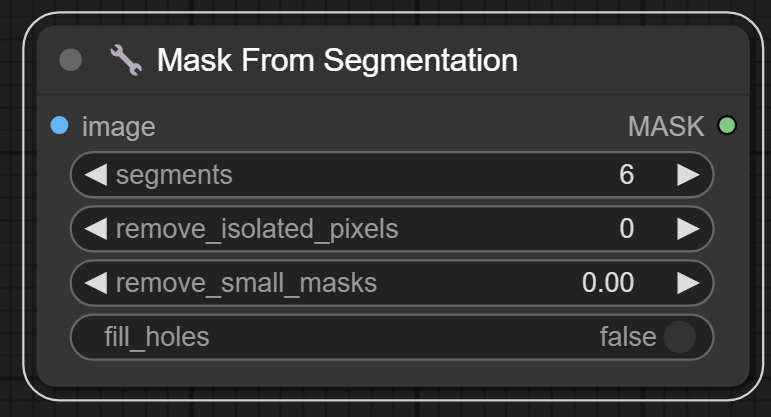Screen dimensions: 771x417
Task: Click the segments parameter label
Action: (174, 175)
